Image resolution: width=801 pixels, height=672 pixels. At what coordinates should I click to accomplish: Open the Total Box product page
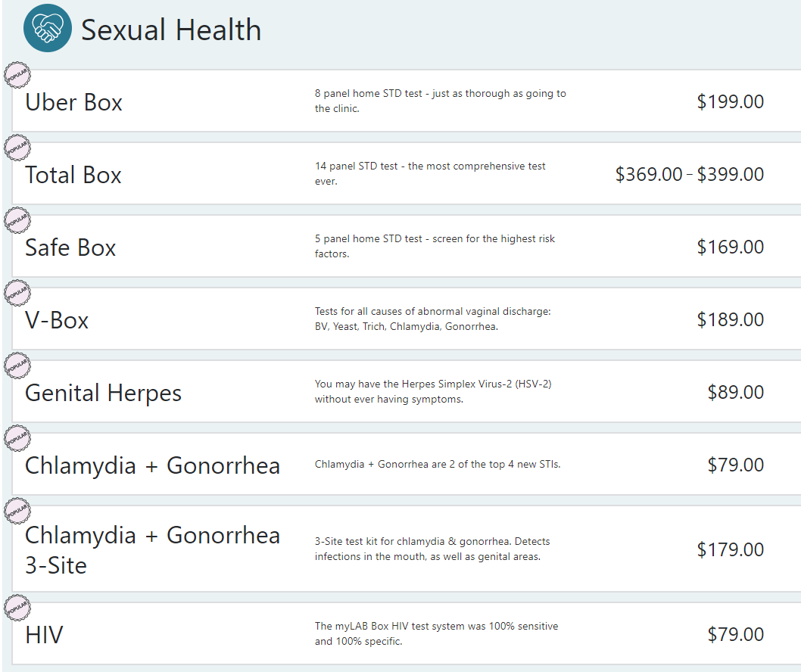[73, 175]
